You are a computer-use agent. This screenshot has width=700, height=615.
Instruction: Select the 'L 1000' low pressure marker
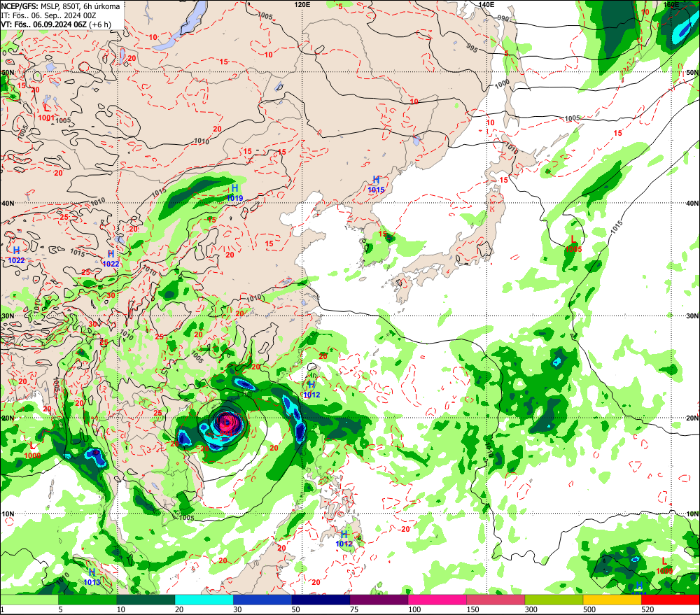33,451
